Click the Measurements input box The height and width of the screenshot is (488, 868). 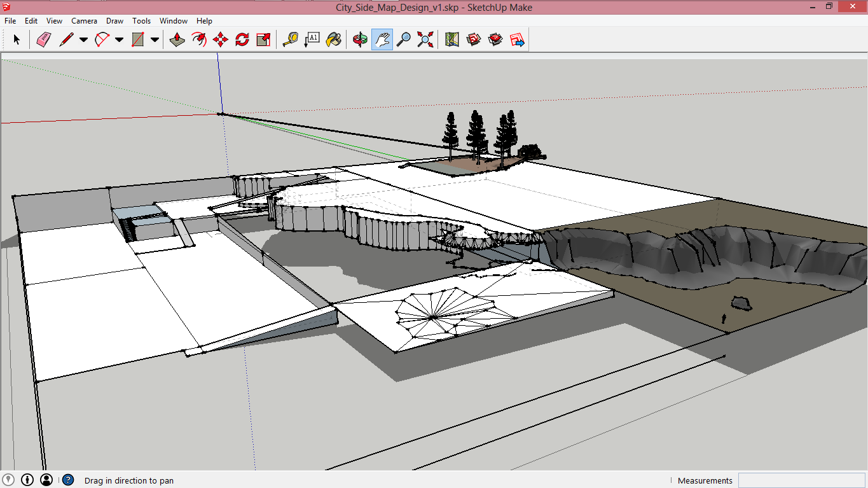click(x=801, y=480)
